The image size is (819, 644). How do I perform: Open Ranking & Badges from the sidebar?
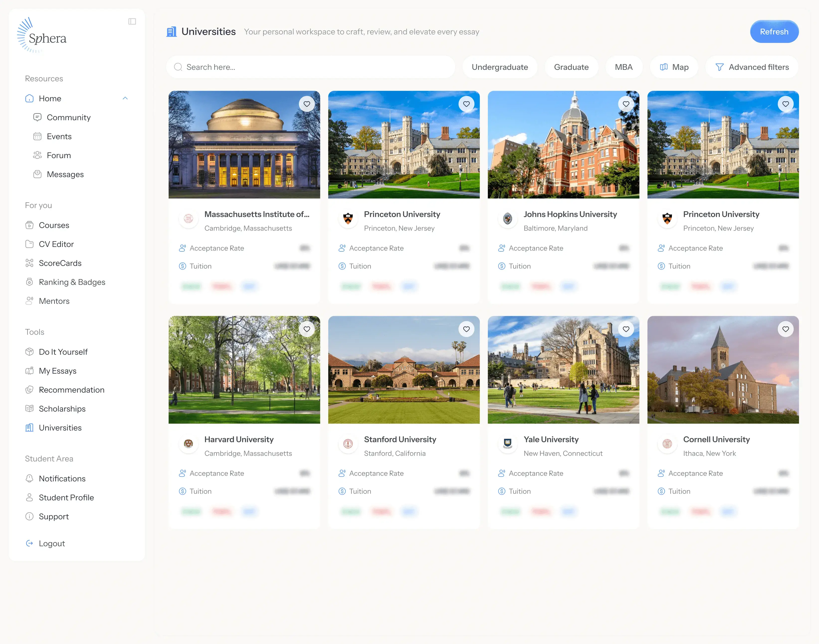[72, 282]
